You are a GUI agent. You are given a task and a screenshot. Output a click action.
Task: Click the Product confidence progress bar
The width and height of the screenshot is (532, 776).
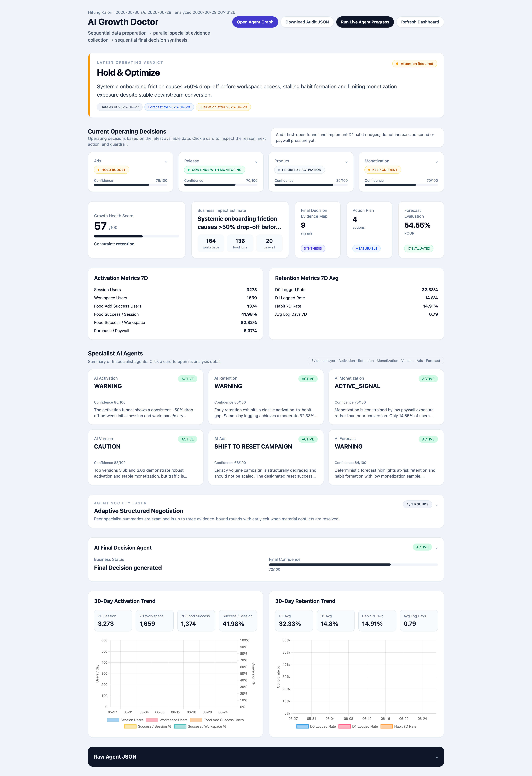[x=311, y=185]
